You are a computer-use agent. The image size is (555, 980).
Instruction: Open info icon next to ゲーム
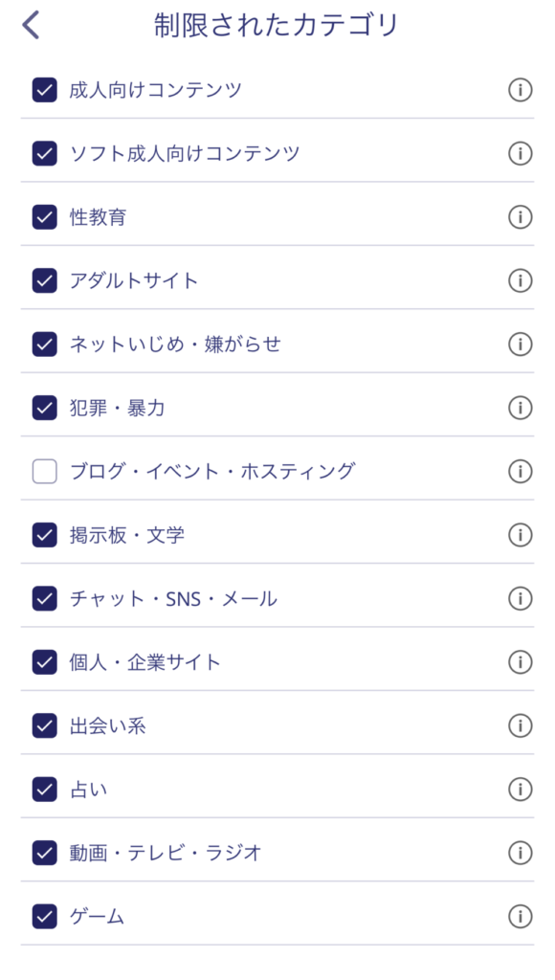[x=521, y=916]
